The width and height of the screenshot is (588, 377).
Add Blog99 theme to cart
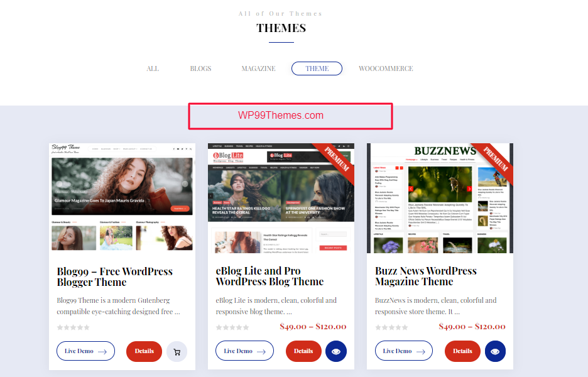pyautogui.click(x=177, y=351)
